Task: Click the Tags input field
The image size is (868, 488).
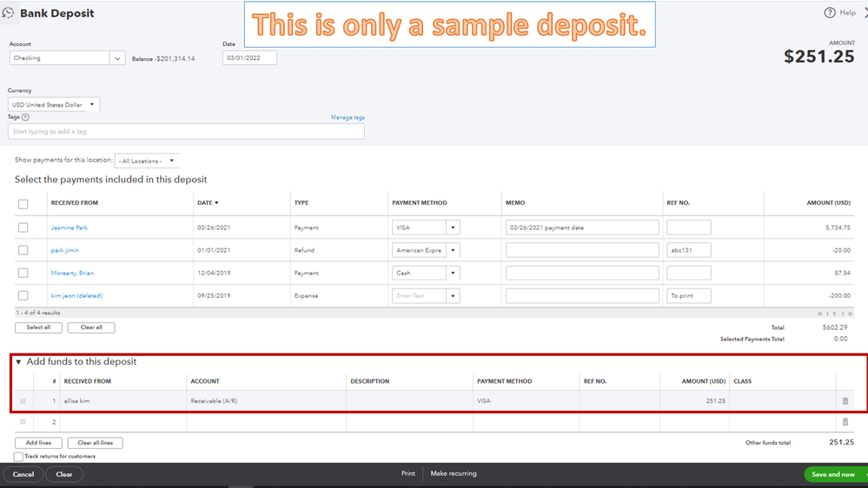Action: pyautogui.click(x=186, y=132)
